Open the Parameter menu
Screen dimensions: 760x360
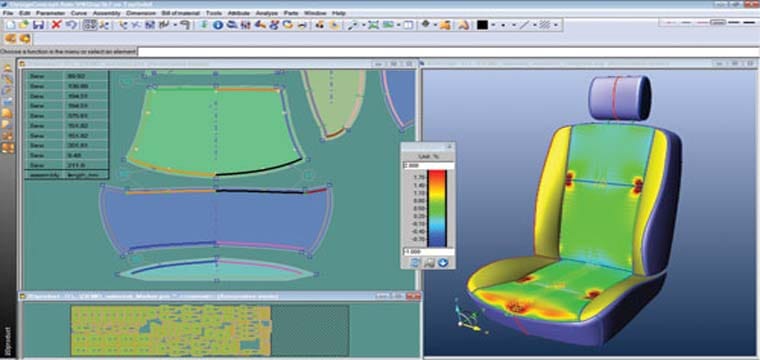tap(50, 13)
